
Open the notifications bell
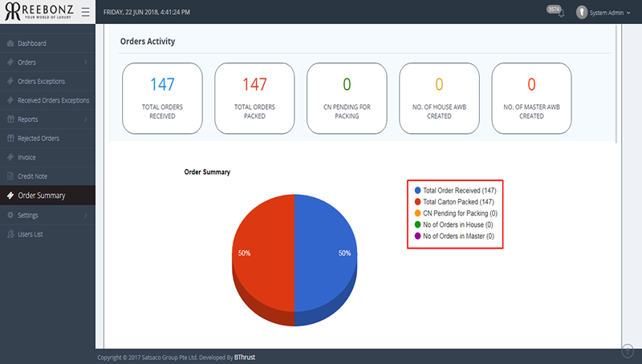(x=561, y=14)
